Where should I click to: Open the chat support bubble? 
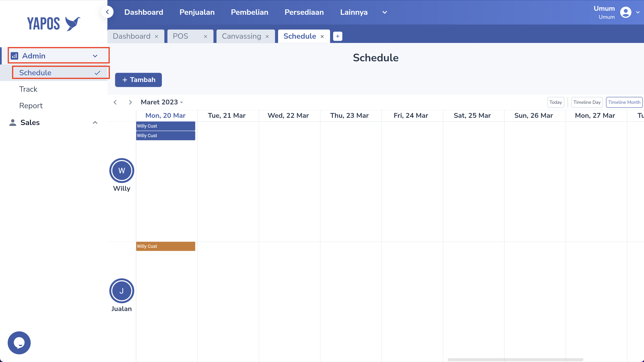coord(19,342)
